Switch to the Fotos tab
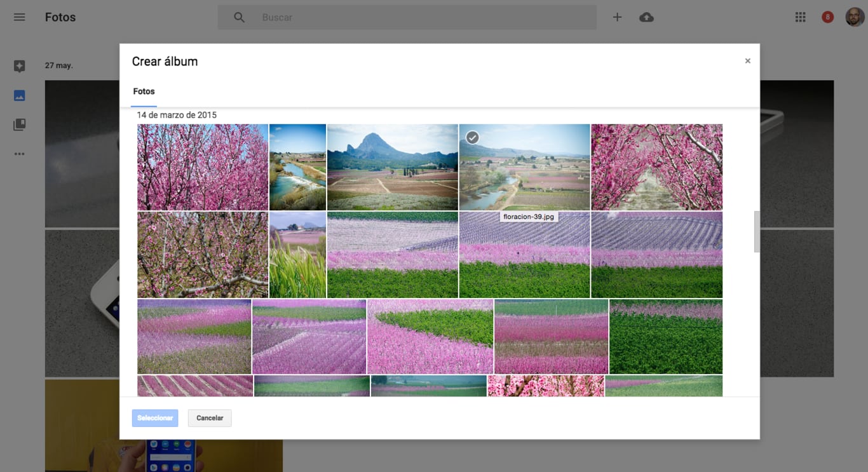868x472 pixels. pos(144,91)
